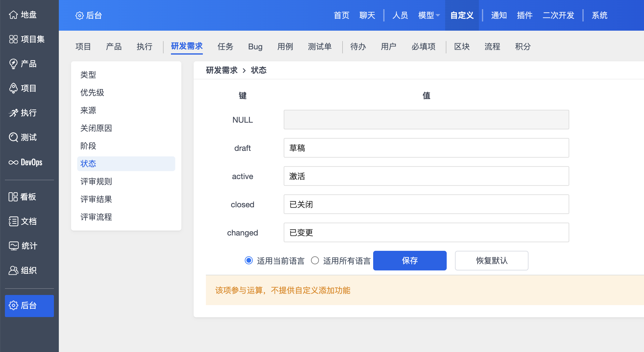Open 项目集 grid icon in sidebar
The image size is (644, 352).
point(13,39)
